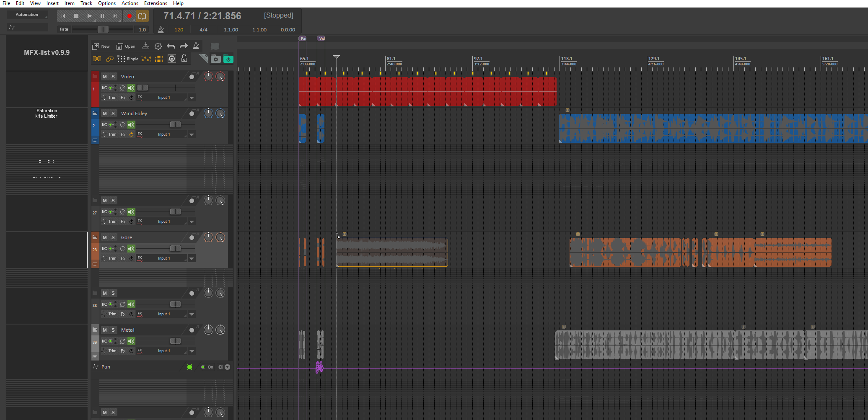Arm the Gore track for recording
868x420 pixels.
(192, 238)
